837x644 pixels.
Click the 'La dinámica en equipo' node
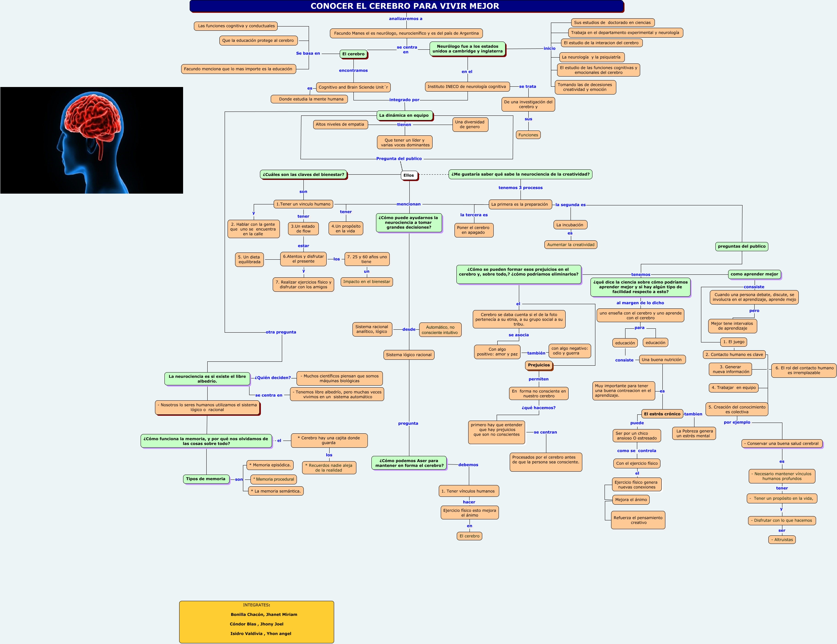click(404, 115)
